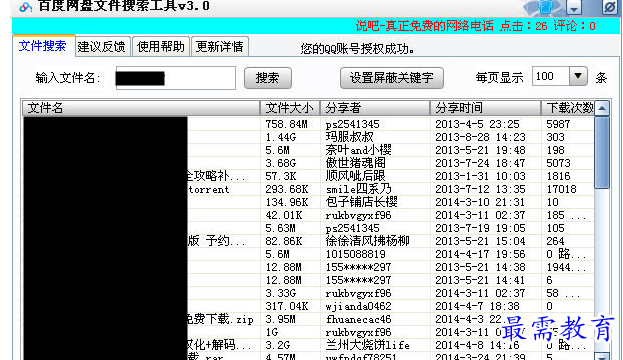This screenshot has height=360, width=623.
Task: Click sharer 1015088819
Action: [356, 255]
